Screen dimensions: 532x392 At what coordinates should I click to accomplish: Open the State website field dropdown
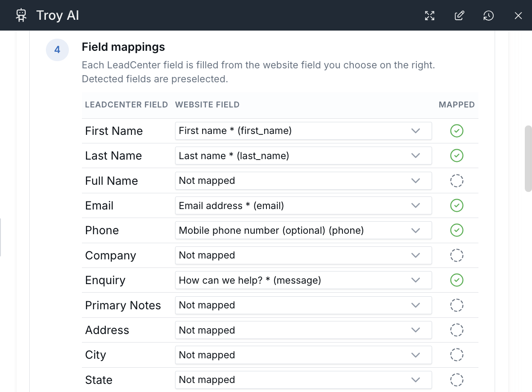coord(303,380)
